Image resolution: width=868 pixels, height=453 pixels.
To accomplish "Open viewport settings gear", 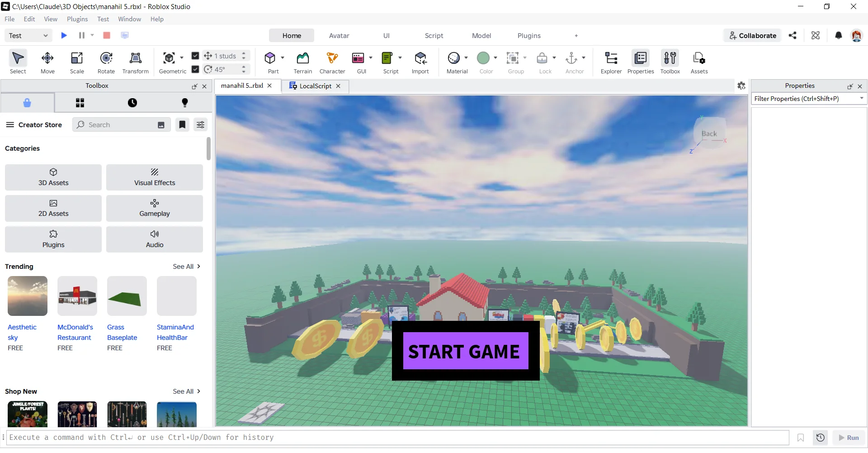I will pyautogui.click(x=741, y=86).
